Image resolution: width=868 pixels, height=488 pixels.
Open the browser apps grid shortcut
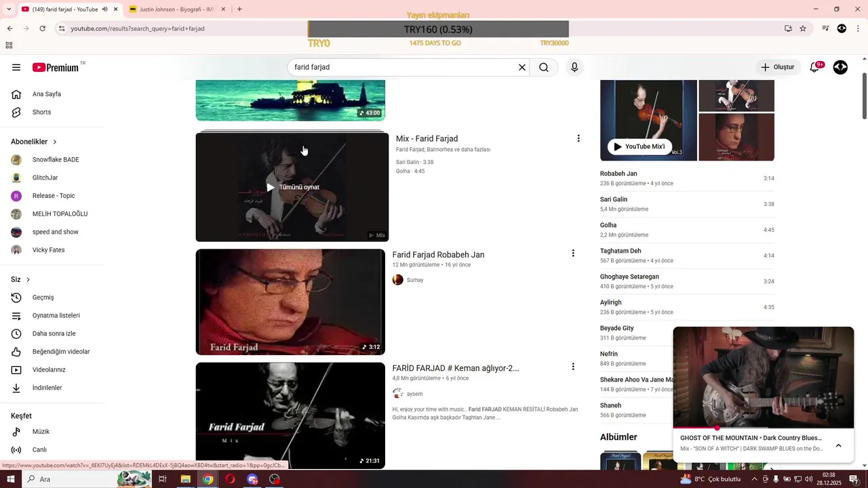9,45
